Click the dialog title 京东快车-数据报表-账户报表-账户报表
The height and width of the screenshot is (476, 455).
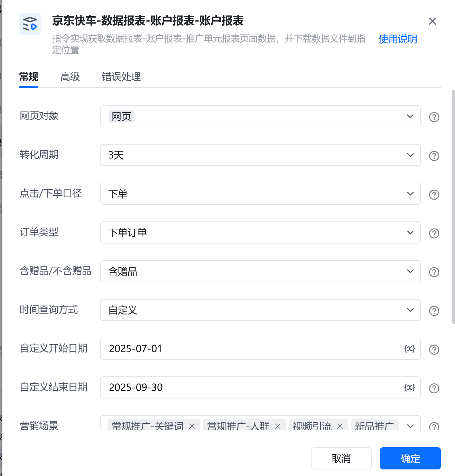coord(148,21)
